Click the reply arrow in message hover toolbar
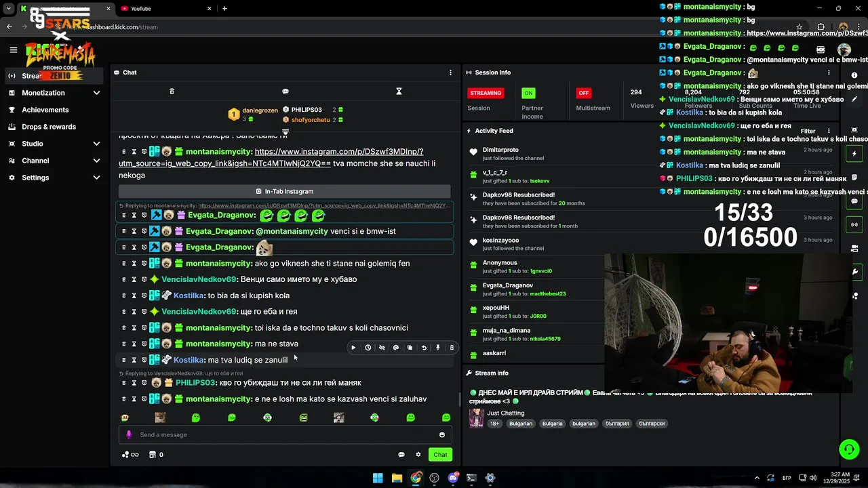 pos(424,348)
